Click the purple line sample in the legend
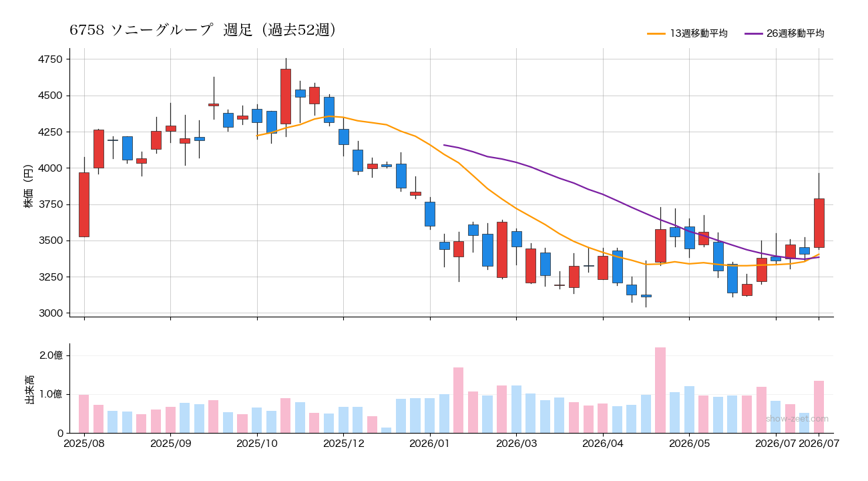This screenshot has width=868, height=481. click(753, 33)
